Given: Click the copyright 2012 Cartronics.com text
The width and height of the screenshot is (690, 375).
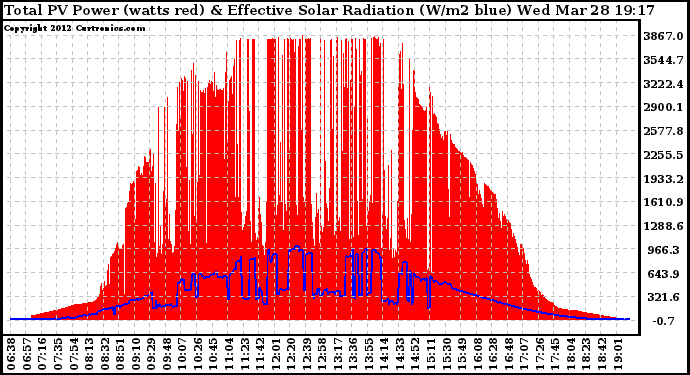Looking at the screenshot, I should click(x=75, y=28).
